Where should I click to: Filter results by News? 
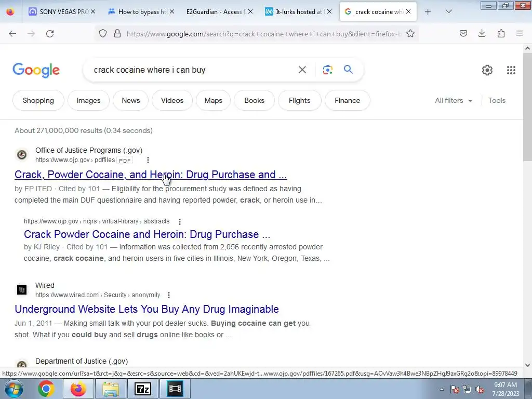[x=130, y=100]
